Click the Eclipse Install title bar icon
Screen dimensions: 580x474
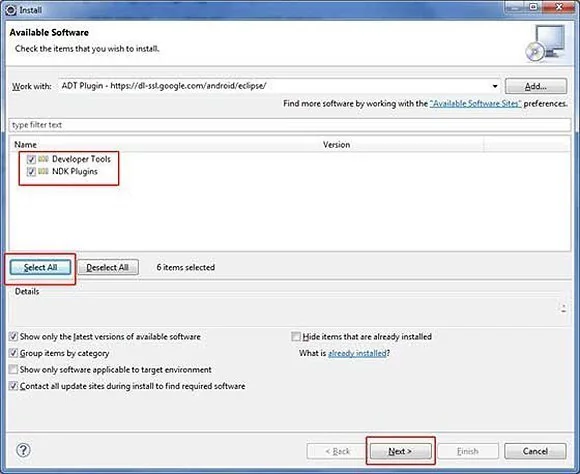[11, 10]
